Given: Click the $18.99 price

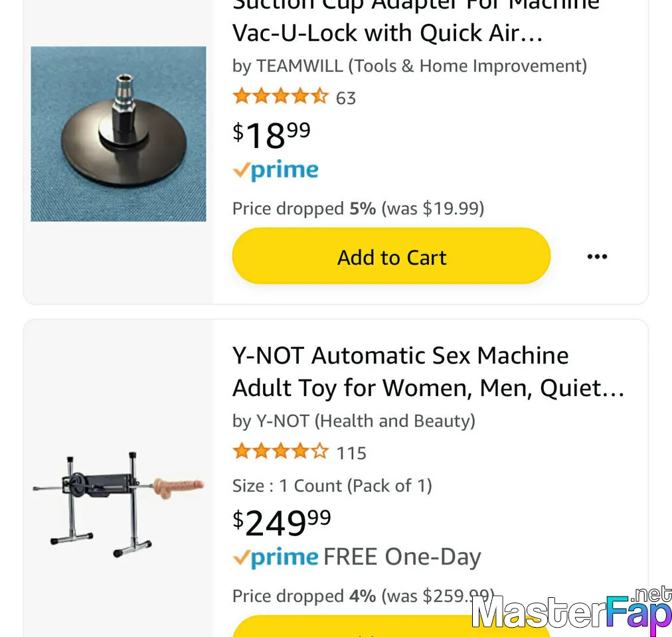Looking at the screenshot, I should coord(272,135).
